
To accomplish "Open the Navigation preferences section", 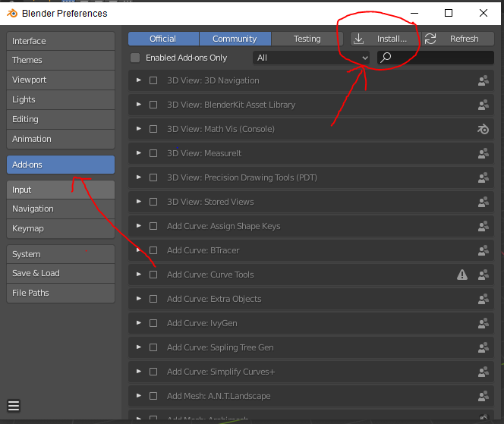I will (x=61, y=209).
